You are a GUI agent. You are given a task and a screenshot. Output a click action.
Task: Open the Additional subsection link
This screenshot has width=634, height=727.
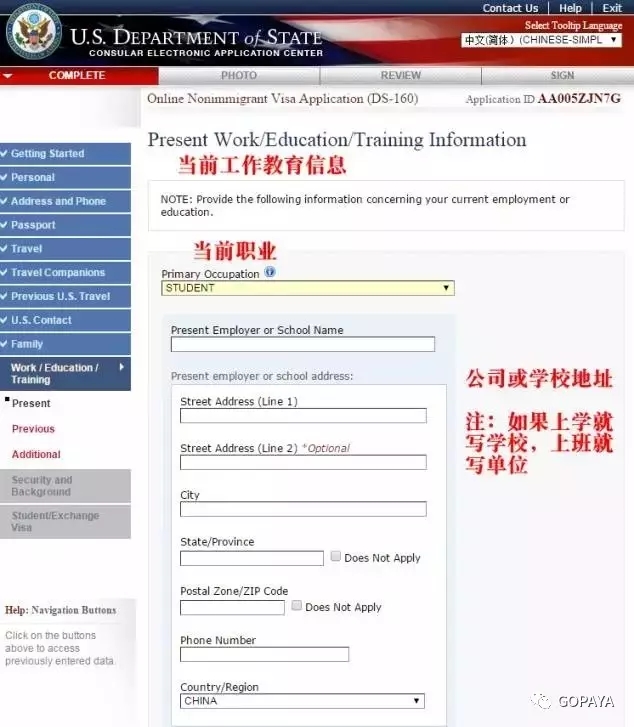[36, 454]
